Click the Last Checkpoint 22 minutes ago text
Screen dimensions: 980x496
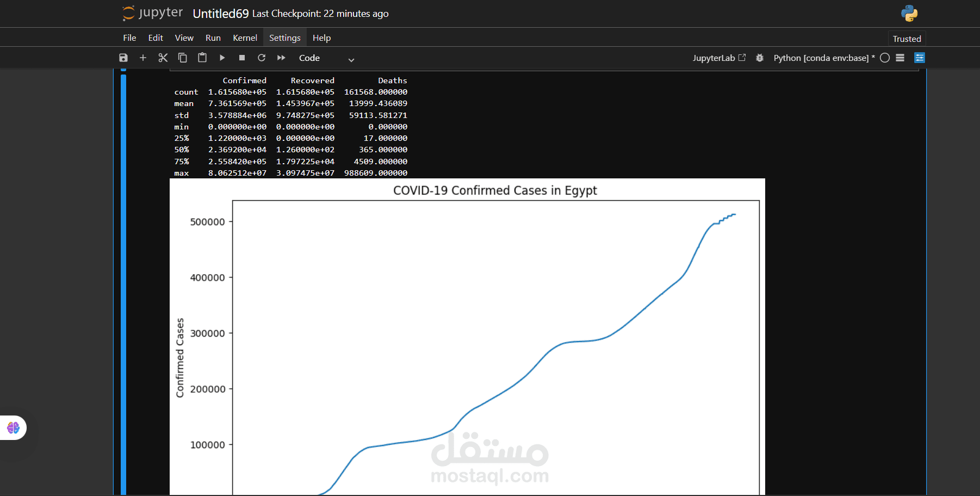click(320, 14)
